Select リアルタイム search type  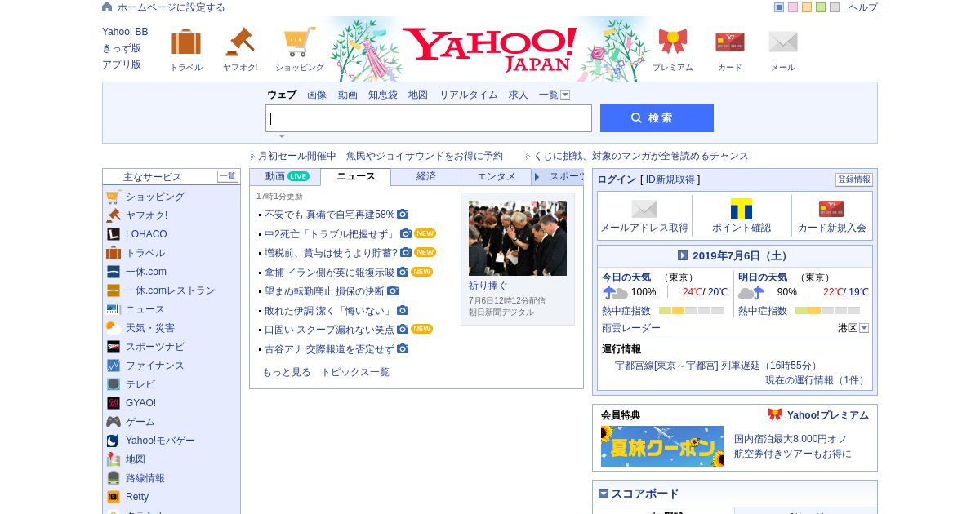click(x=469, y=95)
